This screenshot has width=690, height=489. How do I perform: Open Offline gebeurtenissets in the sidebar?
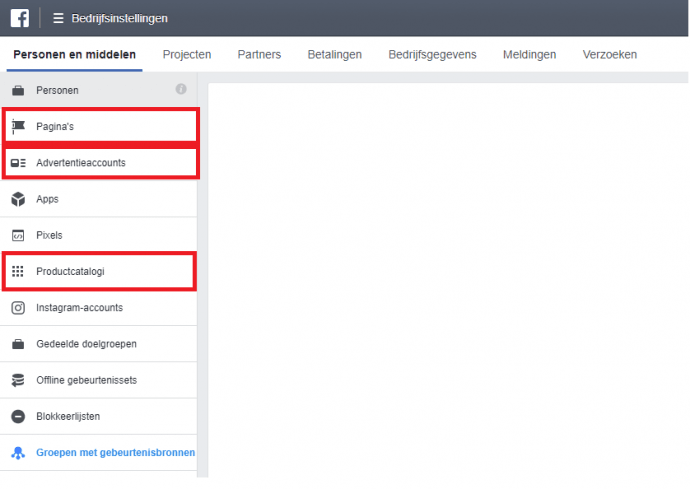99,380
